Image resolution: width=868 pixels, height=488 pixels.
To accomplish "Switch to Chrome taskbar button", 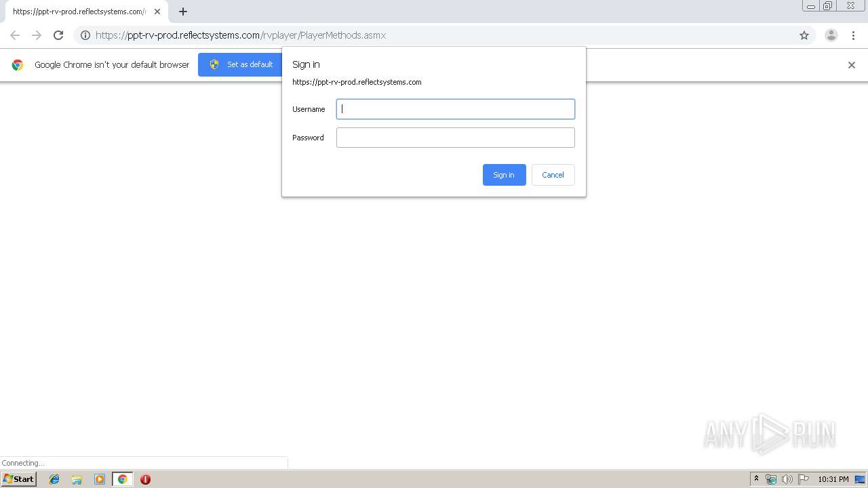I will [123, 479].
